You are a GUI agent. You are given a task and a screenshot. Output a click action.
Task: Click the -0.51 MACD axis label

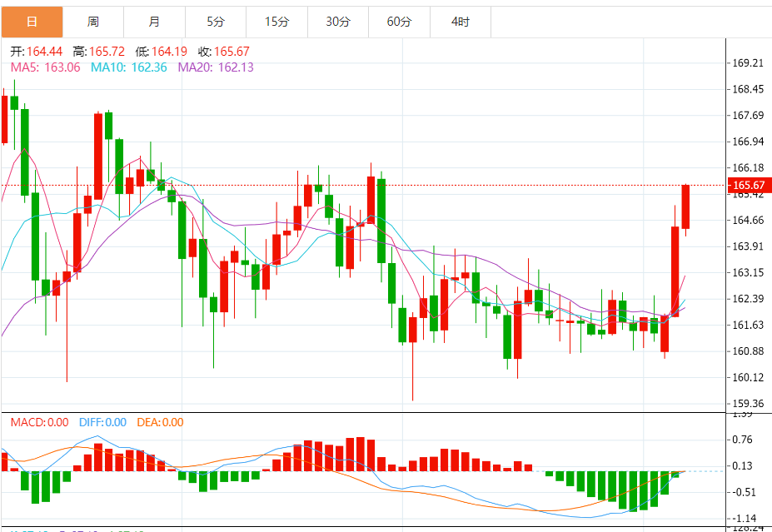(743, 492)
